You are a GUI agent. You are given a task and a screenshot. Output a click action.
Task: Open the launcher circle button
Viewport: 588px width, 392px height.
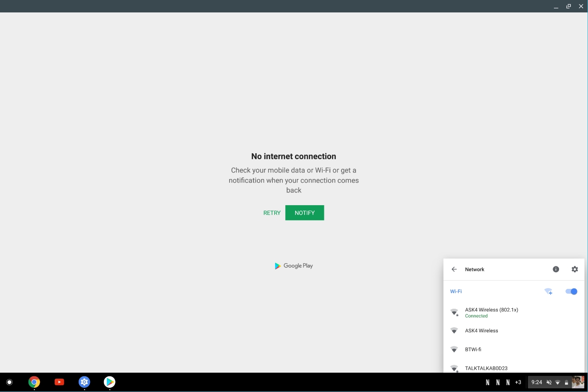(9, 382)
